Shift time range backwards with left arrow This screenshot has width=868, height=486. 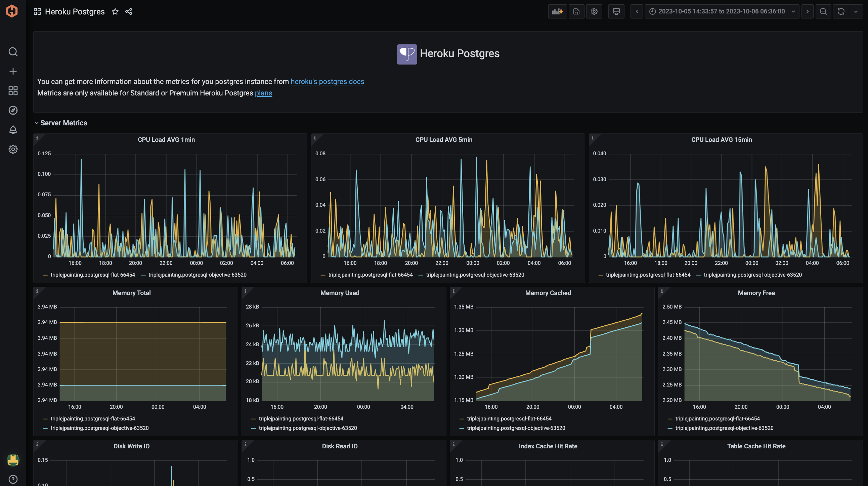click(x=637, y=11)
